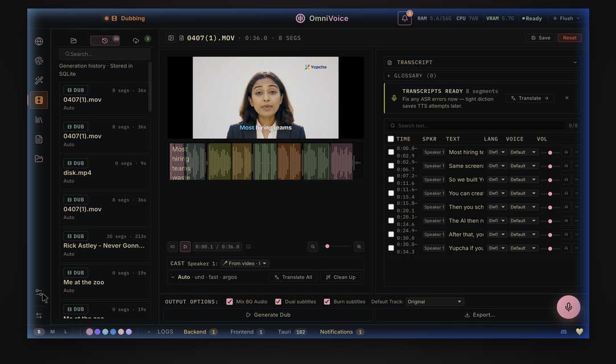Screen dimensions: 616x364
Task: Open the voice dropdown for 'Same screeni' row
Action: pos(523,166)
